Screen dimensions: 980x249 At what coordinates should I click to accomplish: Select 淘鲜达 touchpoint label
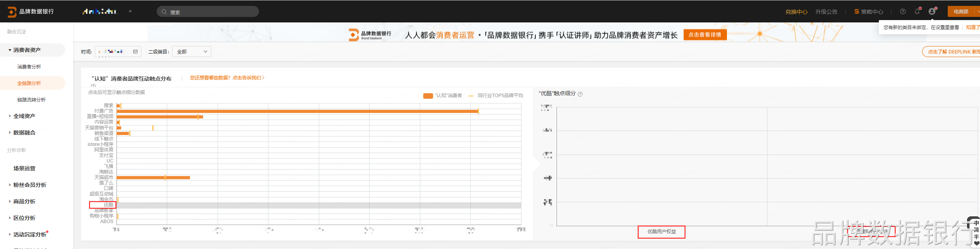click(106, 172)
